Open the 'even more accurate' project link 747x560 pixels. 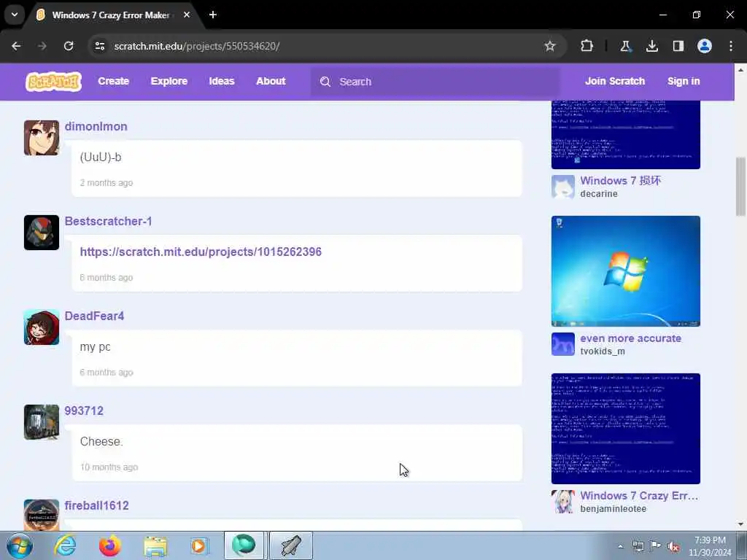coord(631,338)
